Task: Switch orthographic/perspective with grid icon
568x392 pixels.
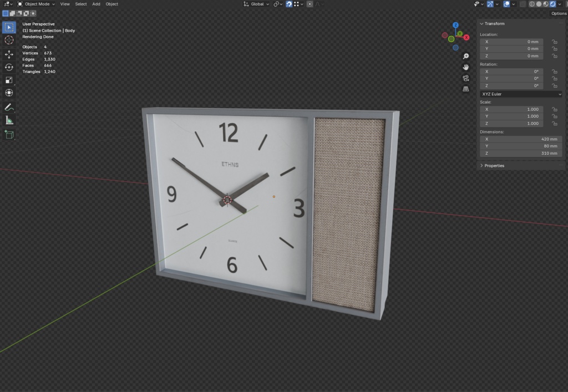Action: coord(466,89)
